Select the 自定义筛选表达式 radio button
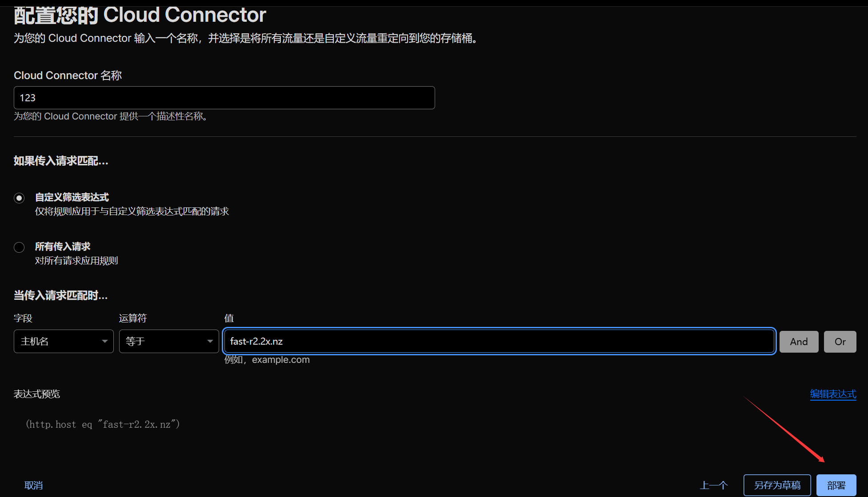868x497 pixels. click(19, 198)
